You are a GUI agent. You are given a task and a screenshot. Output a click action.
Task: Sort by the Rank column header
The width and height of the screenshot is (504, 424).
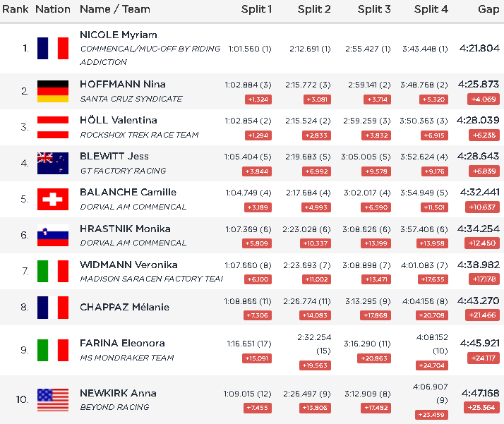pos(15,9)
